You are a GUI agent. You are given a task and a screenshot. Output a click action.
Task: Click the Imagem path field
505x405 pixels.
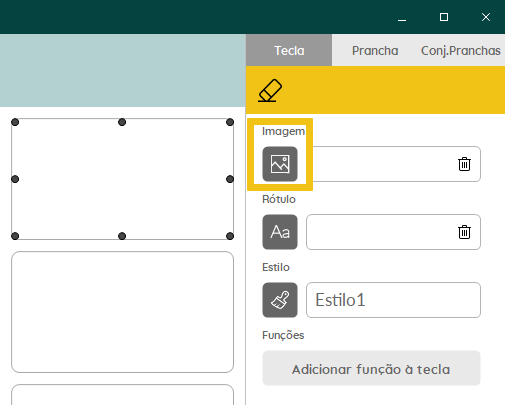point(393,164)
